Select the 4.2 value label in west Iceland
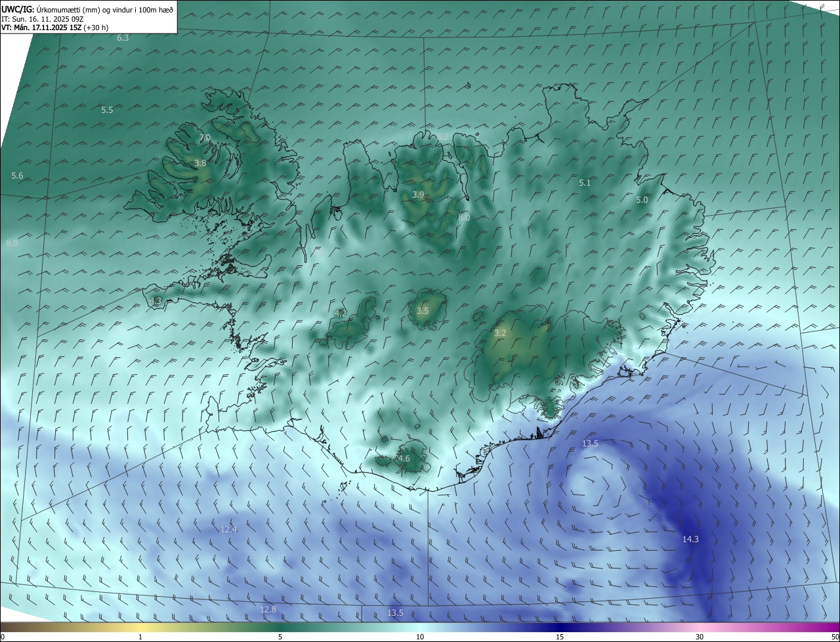 click(340, 314)
